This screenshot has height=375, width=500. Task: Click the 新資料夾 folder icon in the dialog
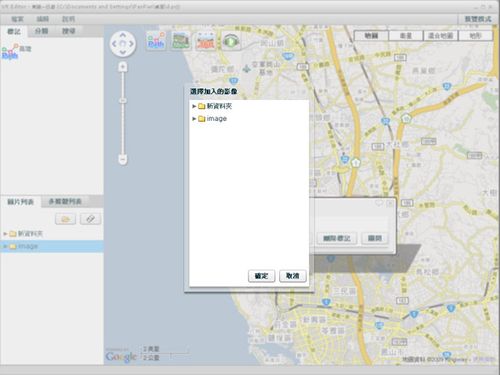coord(201,106)
